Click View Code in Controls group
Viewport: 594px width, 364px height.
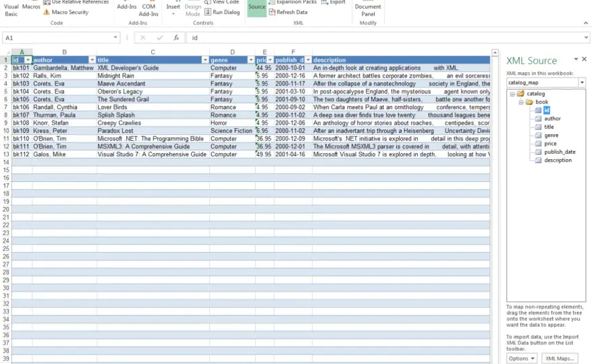pyautogui.click(x=222, y=2)
